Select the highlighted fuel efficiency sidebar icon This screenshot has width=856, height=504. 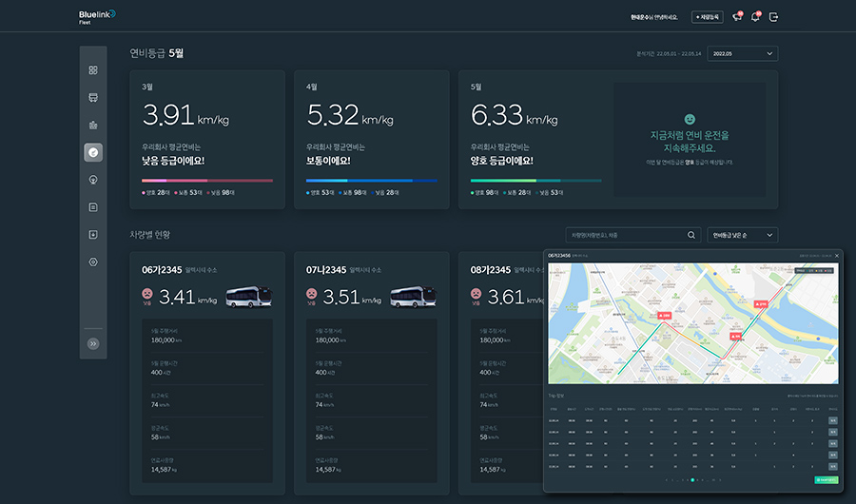point(93,151)
